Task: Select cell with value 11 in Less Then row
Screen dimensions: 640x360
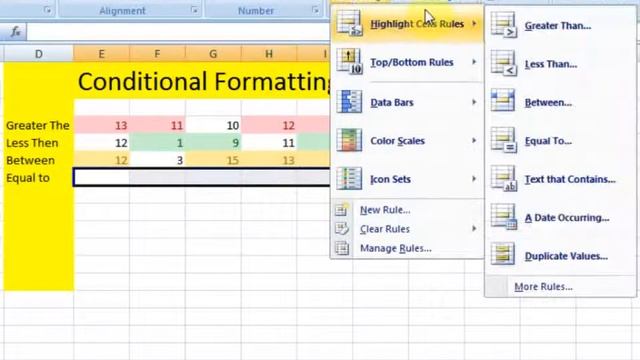Action: [x=269, y=142]
